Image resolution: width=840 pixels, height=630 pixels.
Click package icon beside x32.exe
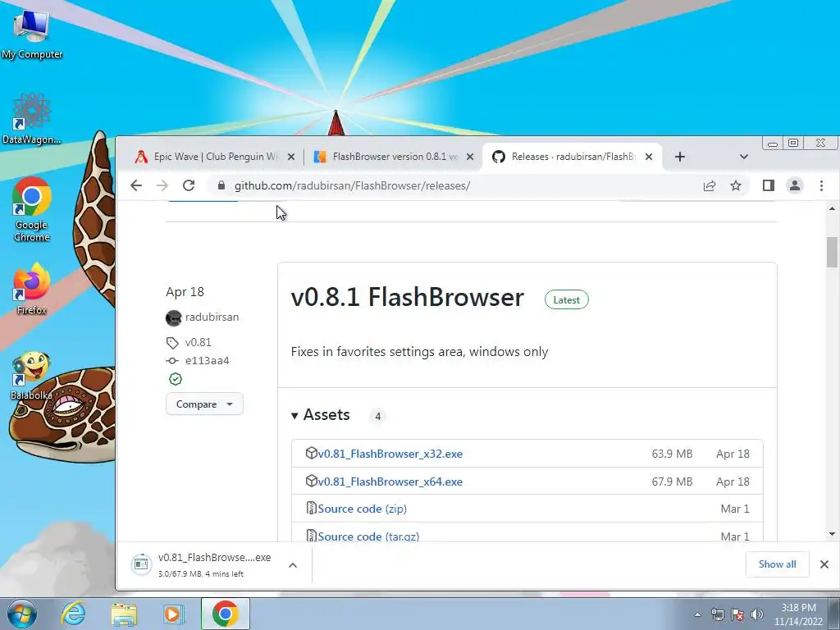pyautogui.click(x=311, y=453)
